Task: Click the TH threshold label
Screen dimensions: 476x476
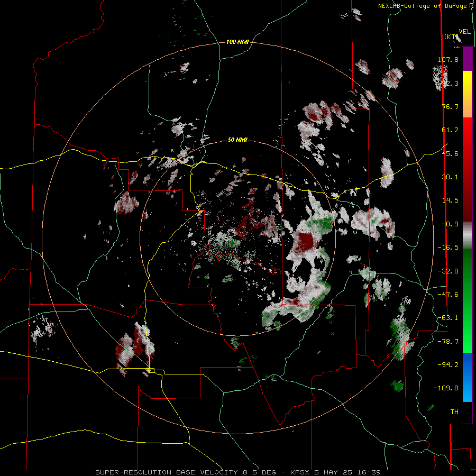Action: click(454, 412)
